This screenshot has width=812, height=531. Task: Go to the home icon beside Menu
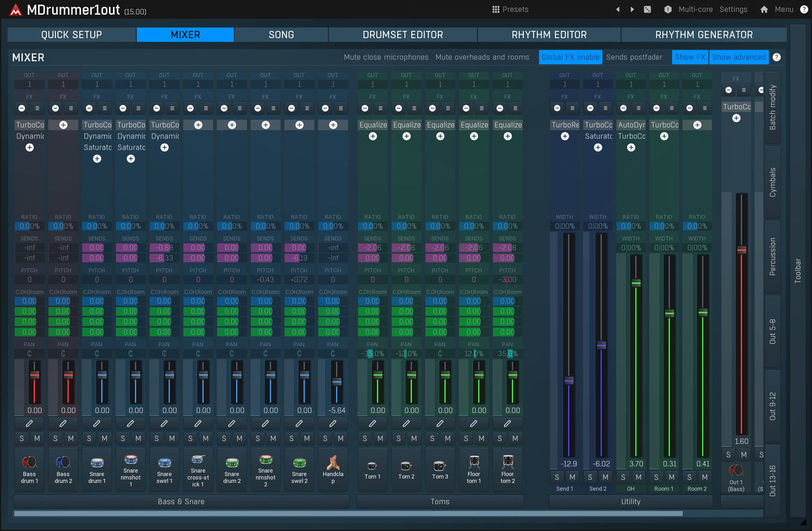pyautogui.click(x=764, y=9)
